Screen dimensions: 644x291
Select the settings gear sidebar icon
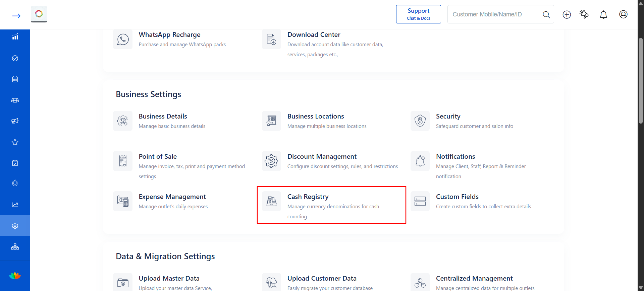15,226
